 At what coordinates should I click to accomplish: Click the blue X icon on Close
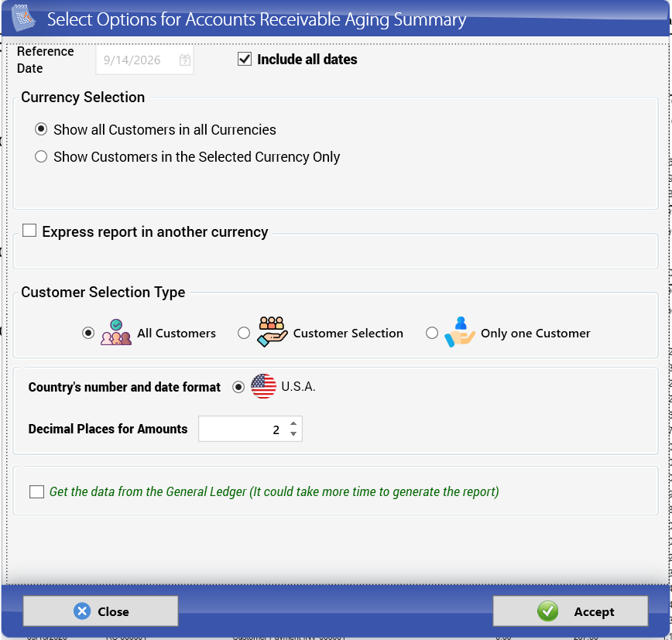pyautogui.click(x=82, y=611)
